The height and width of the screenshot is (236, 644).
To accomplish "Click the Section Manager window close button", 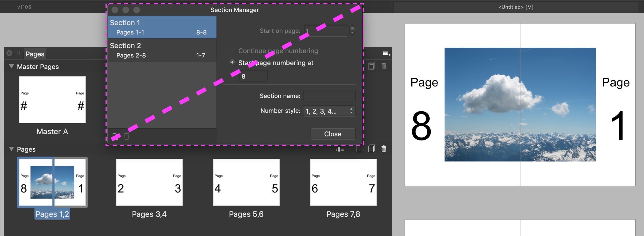I will [x=115, y=10].
